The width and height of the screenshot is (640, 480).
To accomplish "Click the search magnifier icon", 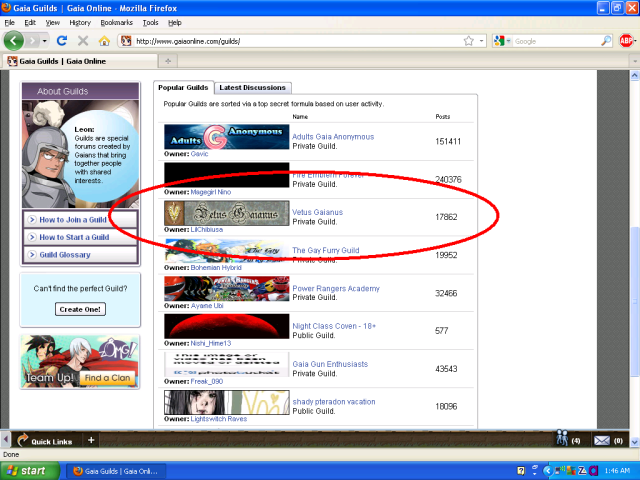I will (606, 41).
